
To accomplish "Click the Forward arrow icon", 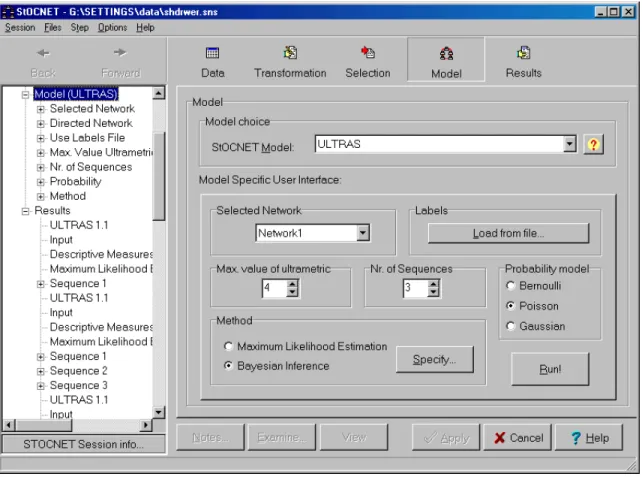I will [x=120, y=52].
